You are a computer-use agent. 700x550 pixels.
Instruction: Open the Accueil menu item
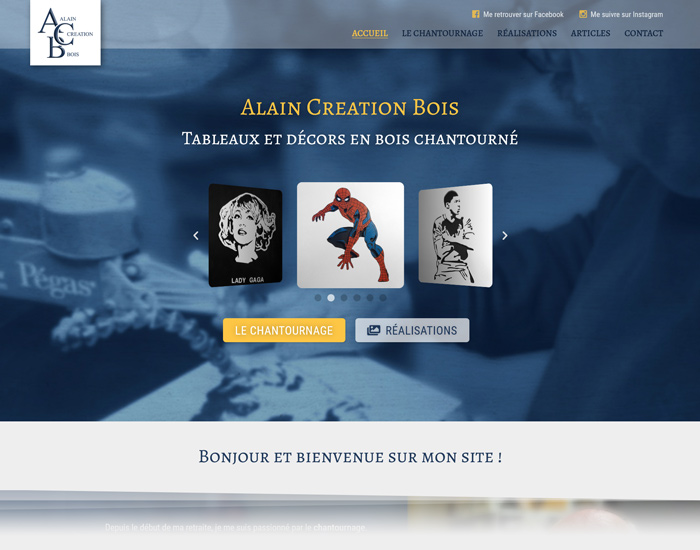(370, 33)
